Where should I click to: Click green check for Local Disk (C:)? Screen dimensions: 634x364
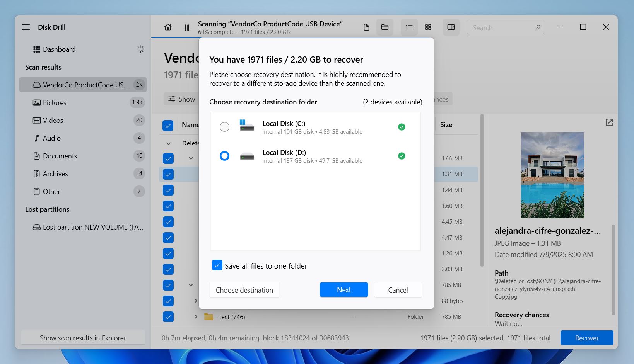tap(402, 127)
